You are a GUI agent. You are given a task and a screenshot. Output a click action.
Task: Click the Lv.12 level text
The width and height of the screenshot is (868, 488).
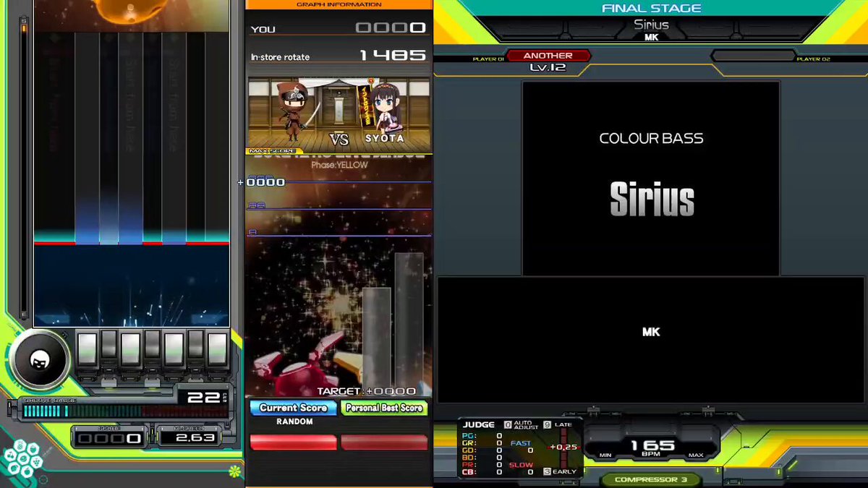(548, 67)
